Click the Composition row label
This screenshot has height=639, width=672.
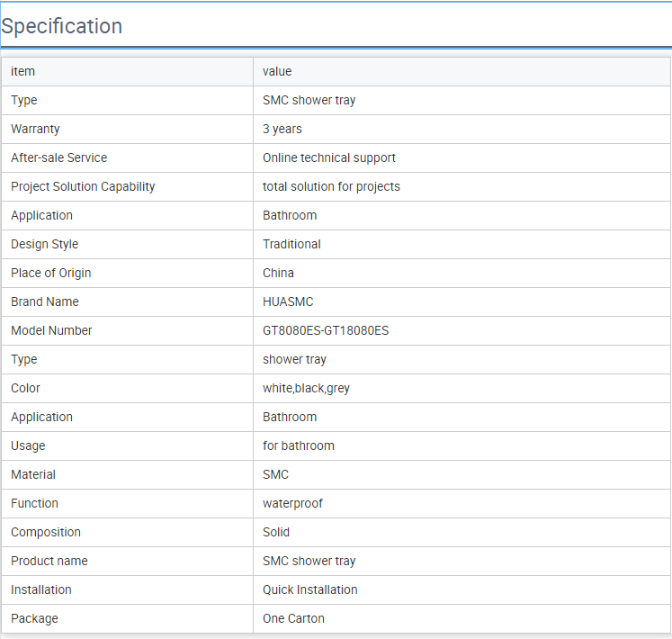[x=45, y=532]
